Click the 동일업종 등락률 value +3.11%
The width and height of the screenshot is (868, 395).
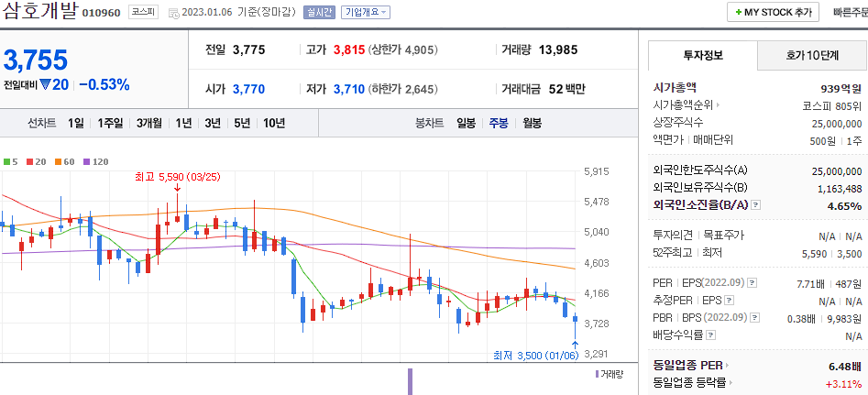[x=843, y=383]
